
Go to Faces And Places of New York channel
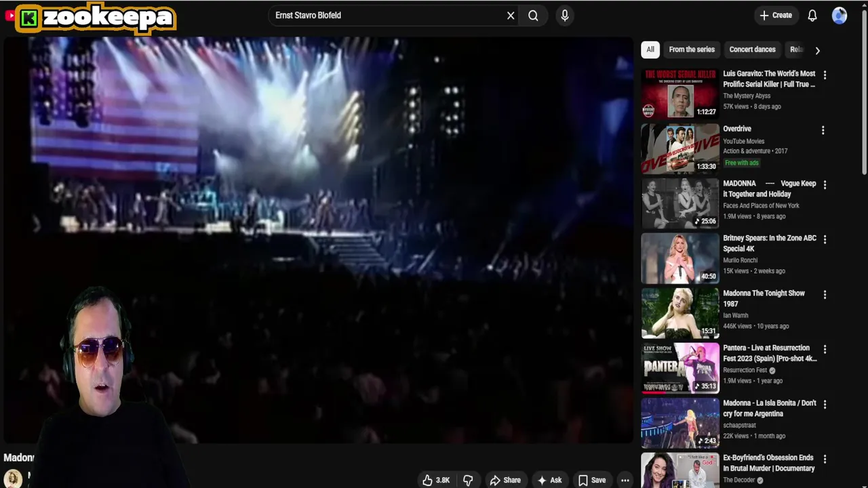[761, 206]
